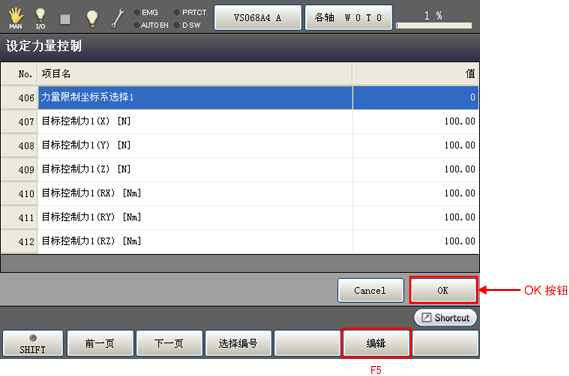Click value 100.00 in row 407
The height and width of the screenshot is (376, 569).
click(x=416, y=121)
